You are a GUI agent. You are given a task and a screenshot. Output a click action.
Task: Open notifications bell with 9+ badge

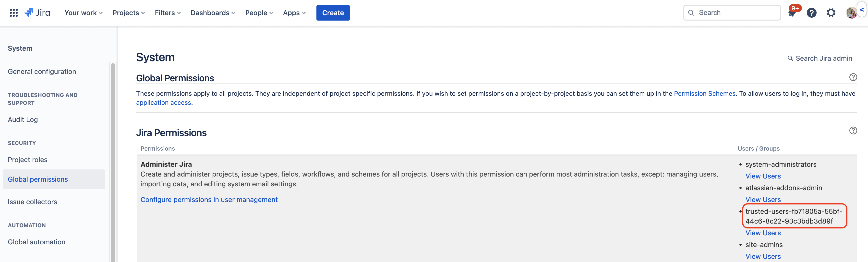point(792,13)
